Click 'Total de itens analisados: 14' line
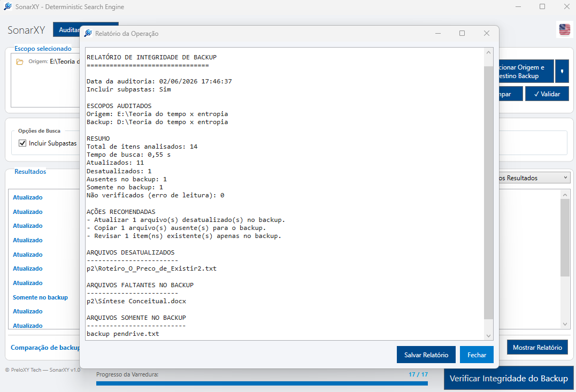This screenshot has height=392, width=576. coord(142,147)
